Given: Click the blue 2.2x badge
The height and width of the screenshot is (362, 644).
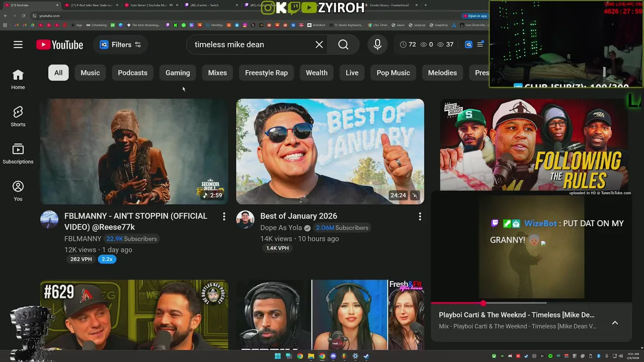Looking at the screenshot, I should (x=107, y=259).
